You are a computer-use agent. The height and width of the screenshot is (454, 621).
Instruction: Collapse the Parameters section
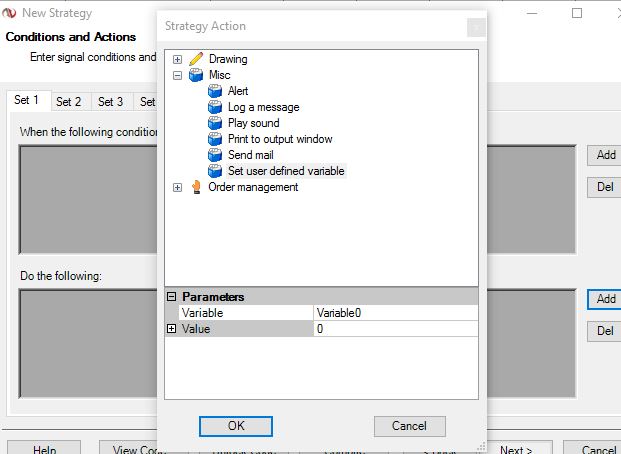pyautogui.click(x=172, y=297)
